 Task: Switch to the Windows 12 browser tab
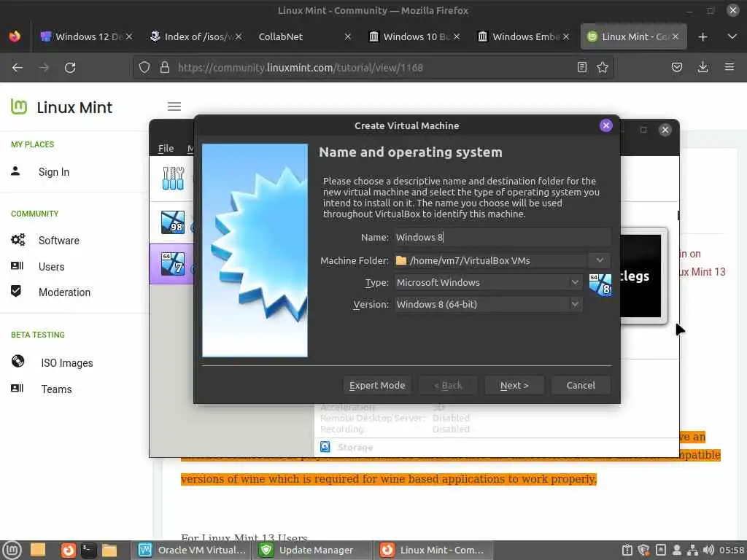(x=87, y=36)
